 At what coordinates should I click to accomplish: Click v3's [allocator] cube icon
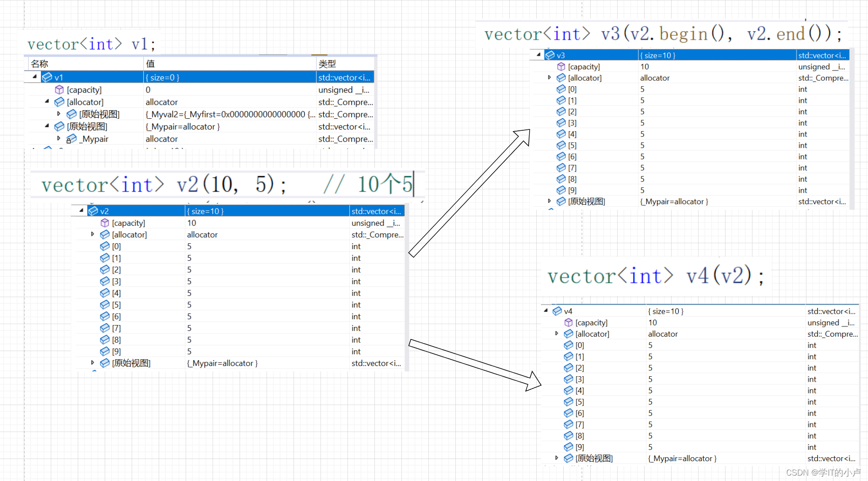[561, 78]
